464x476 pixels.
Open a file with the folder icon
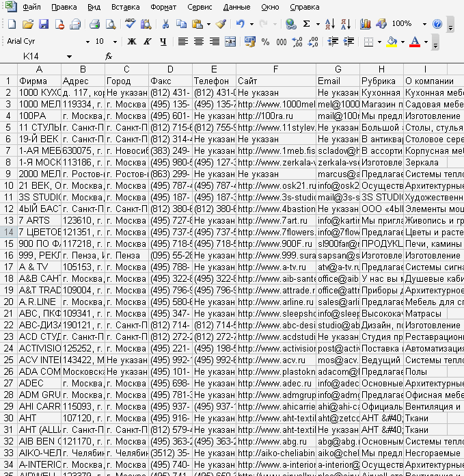27,24
